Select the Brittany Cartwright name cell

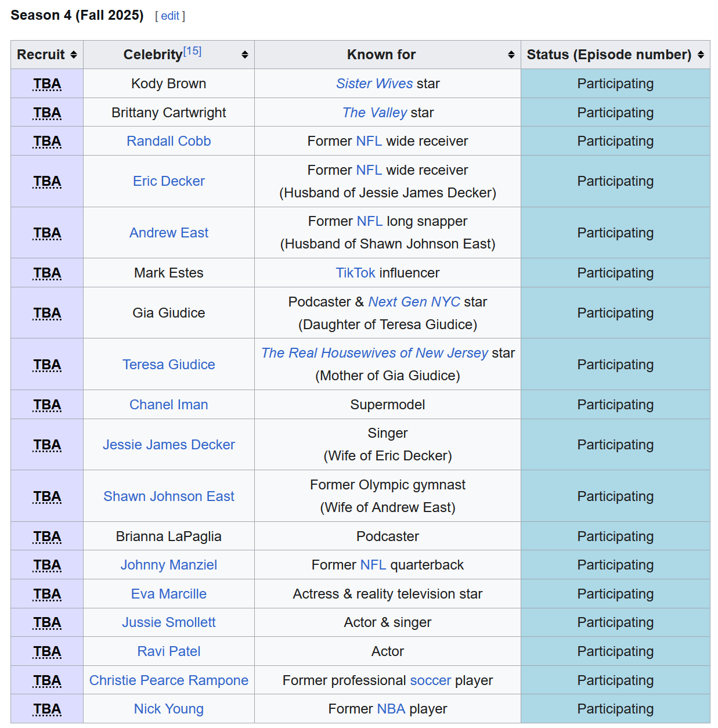tap(169, 113)
